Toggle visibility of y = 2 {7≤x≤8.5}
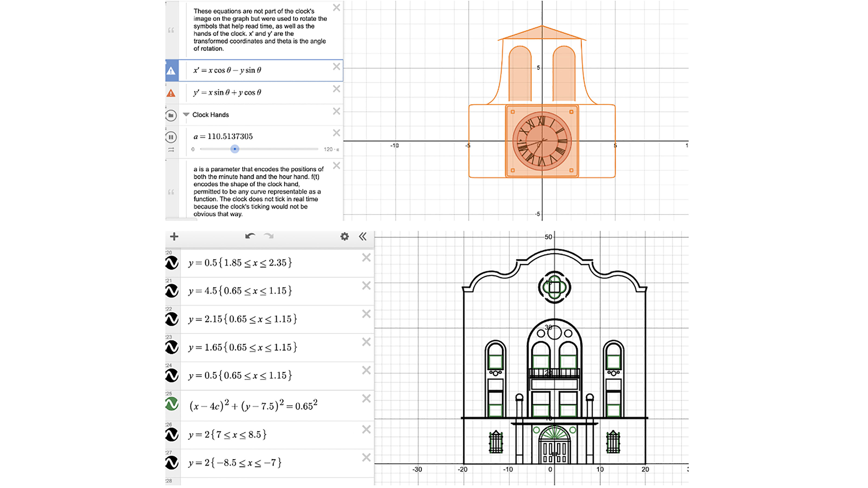Screen dimensions: 868x488 (x=172, y=435)
